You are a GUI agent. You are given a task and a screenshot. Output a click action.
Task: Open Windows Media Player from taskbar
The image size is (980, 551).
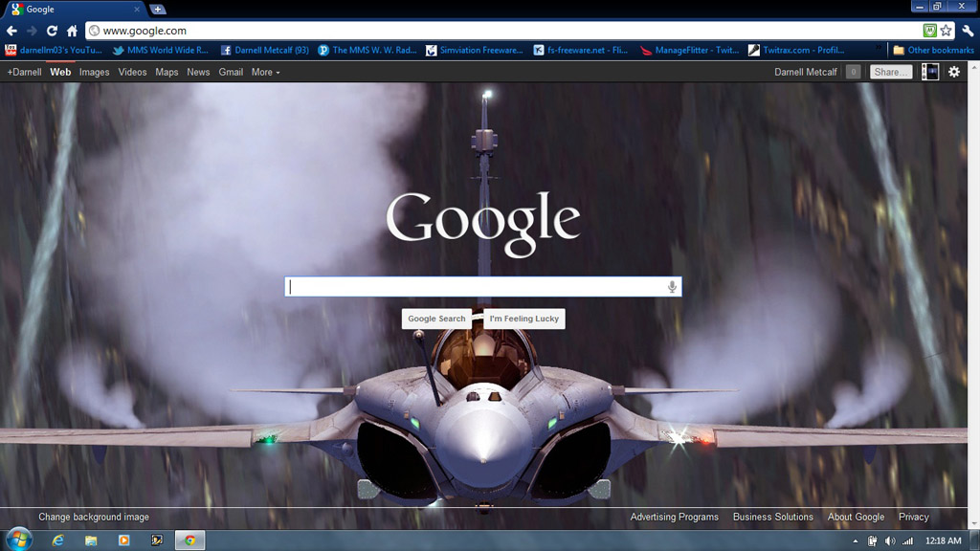click(123, 540)
